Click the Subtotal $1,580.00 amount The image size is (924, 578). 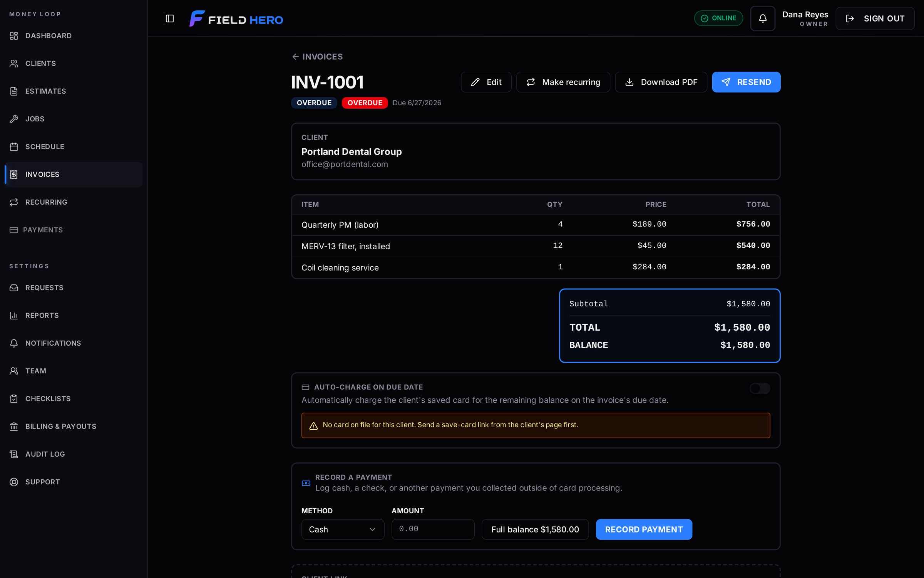[x=748, y=304]
